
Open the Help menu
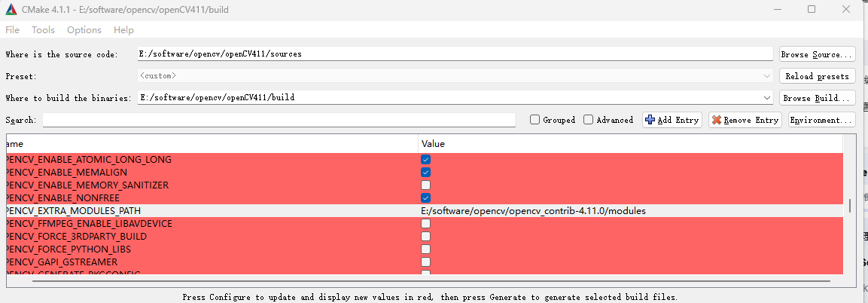pyautogui.click(x=123, y=30)
